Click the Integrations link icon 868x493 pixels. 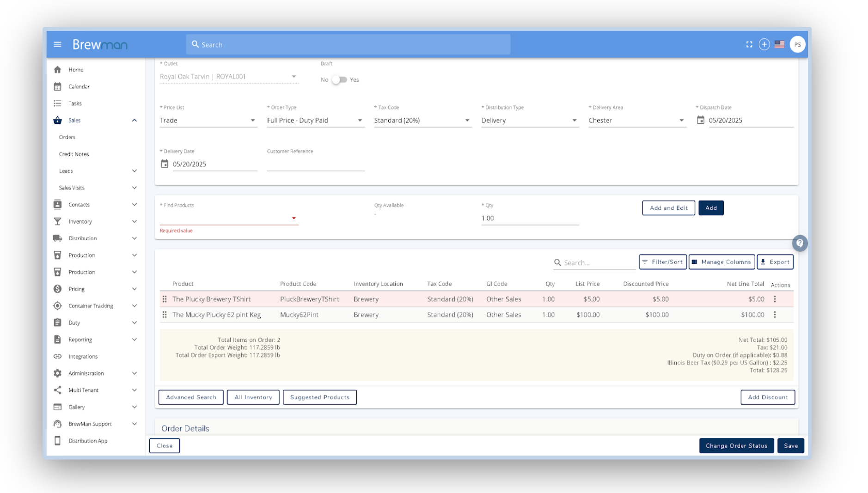57,356
